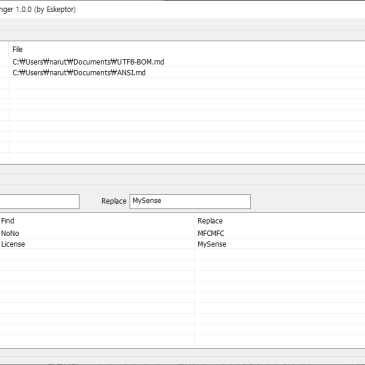The image size is (365, 365).
Task: Click the partially visible Find text box
Action: point(39,201)
